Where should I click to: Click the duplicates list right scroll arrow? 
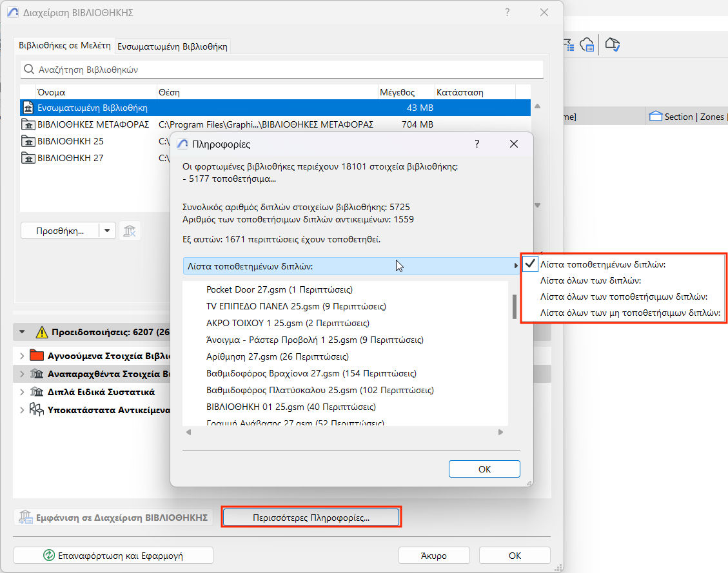point(500,432)
